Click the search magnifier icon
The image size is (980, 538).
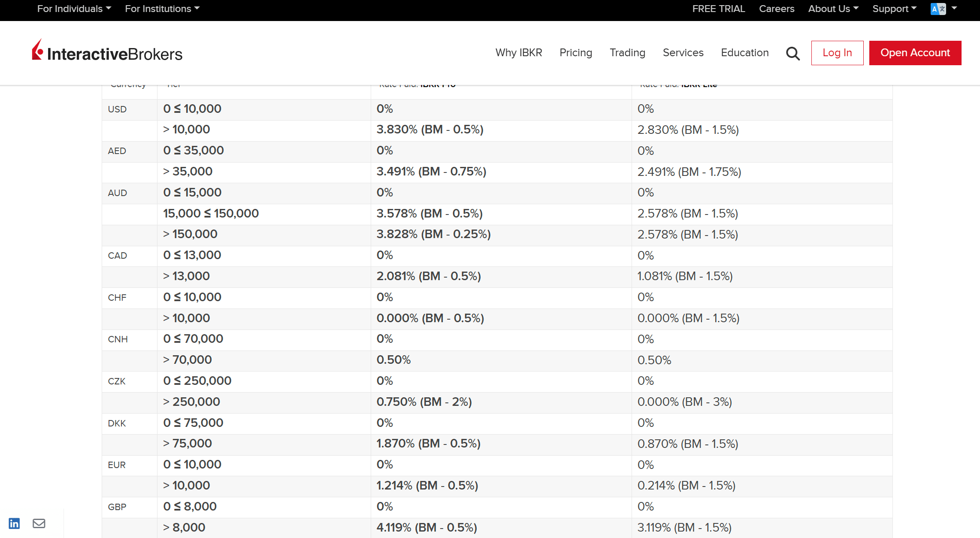792,53
